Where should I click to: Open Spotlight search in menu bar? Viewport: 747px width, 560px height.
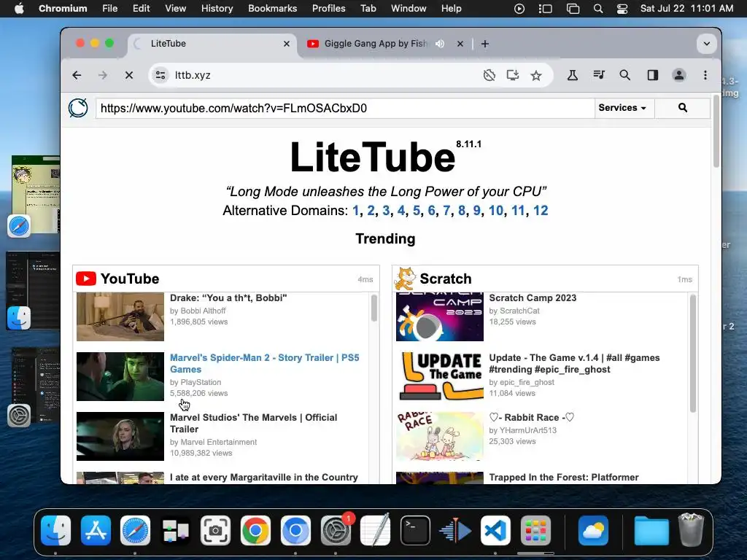(598, 9)
